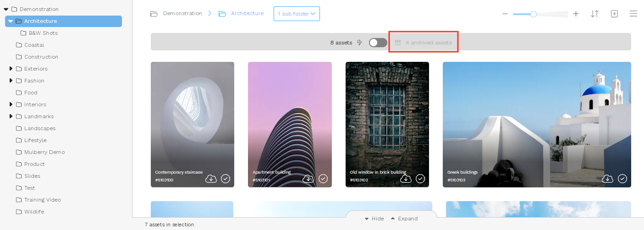644x230 pixels.
Task: Click the Demonstration breadcrumb folder icon
Action: click(x=154, y=14)
